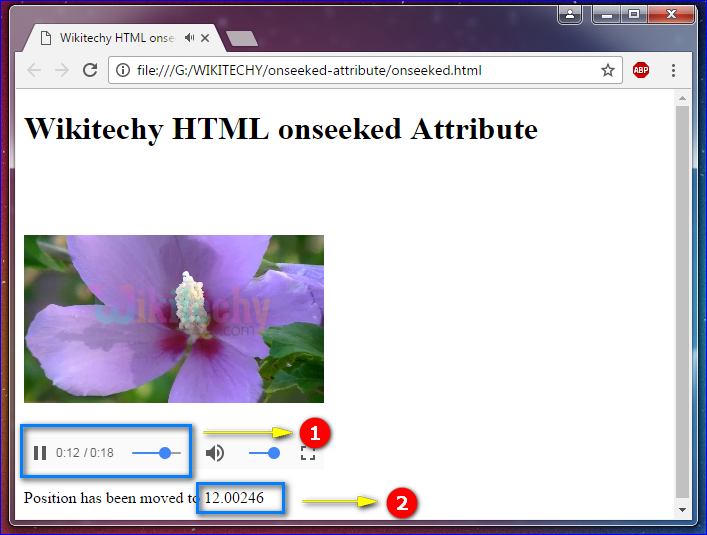Image resolution: width=707 pixels, height=535 pixels.
Task: Close the Wikitechy browser tab
Action: pos(205,38)
